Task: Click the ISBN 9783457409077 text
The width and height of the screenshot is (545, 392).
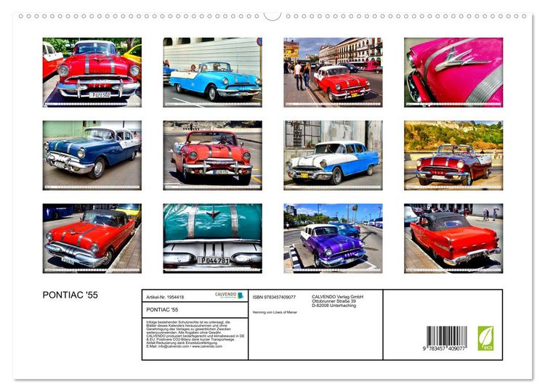Action: pyautogui.click(x=274, y=297)
